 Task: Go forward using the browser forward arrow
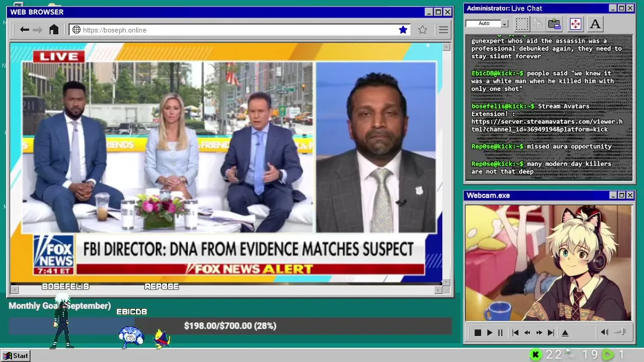38,30
